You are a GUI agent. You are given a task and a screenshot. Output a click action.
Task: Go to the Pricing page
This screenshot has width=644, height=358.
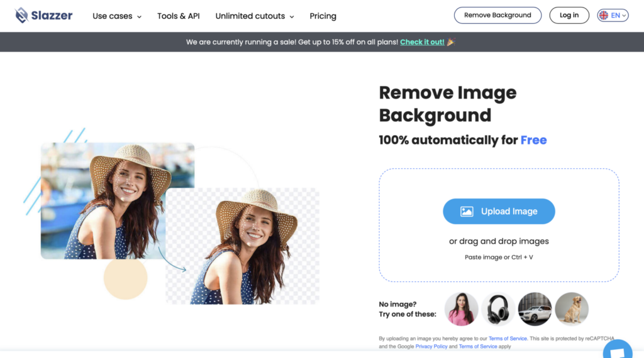tap(323, 16)
